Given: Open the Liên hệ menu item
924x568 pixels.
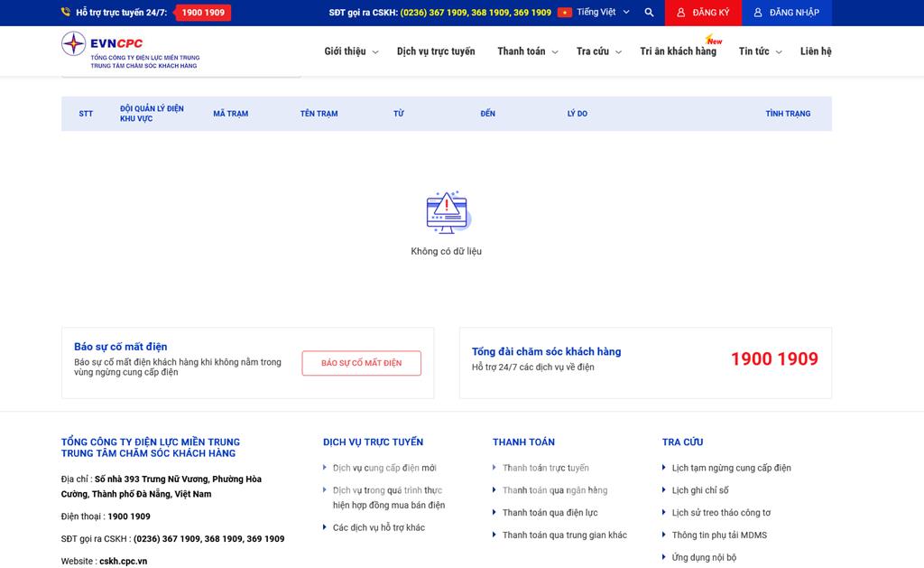Looking at the screenshot, I should tap(816, 51).
